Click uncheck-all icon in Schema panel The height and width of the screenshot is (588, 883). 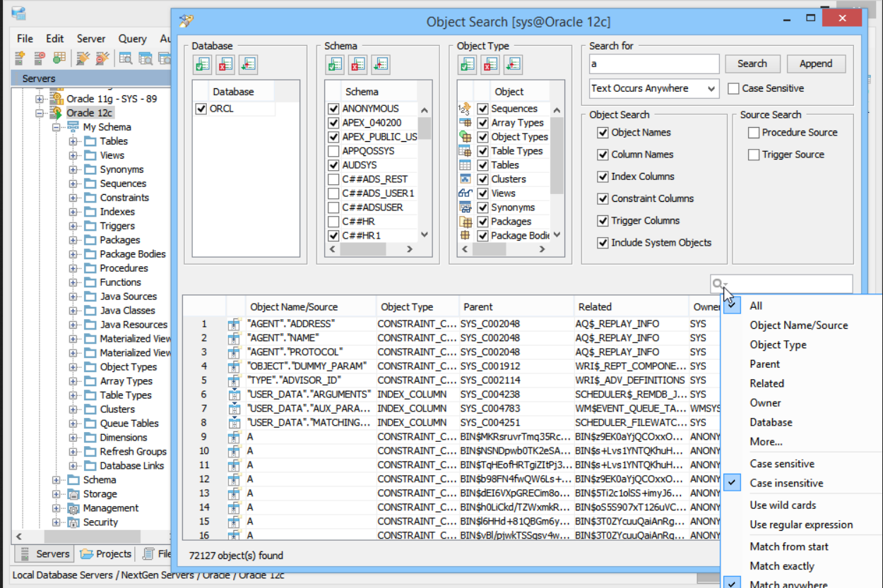[x=357, y=65]
